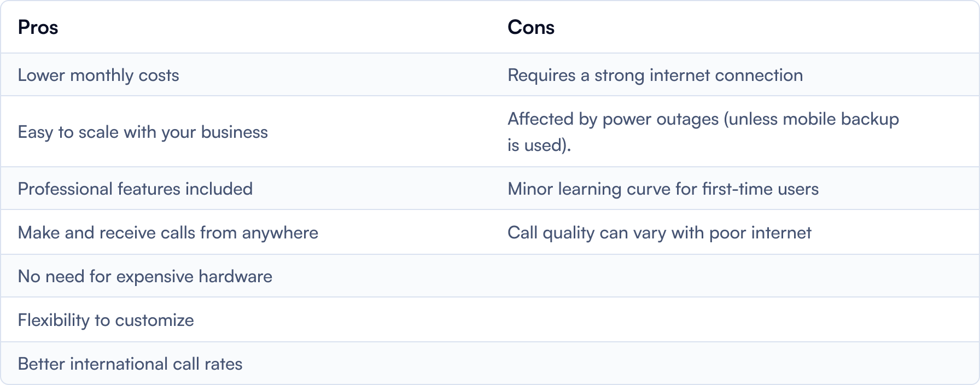The width and height of the screenshot is (980, 385).
Task: Click the word 'internet' in the call quality row
Action: tap(781, 232)
